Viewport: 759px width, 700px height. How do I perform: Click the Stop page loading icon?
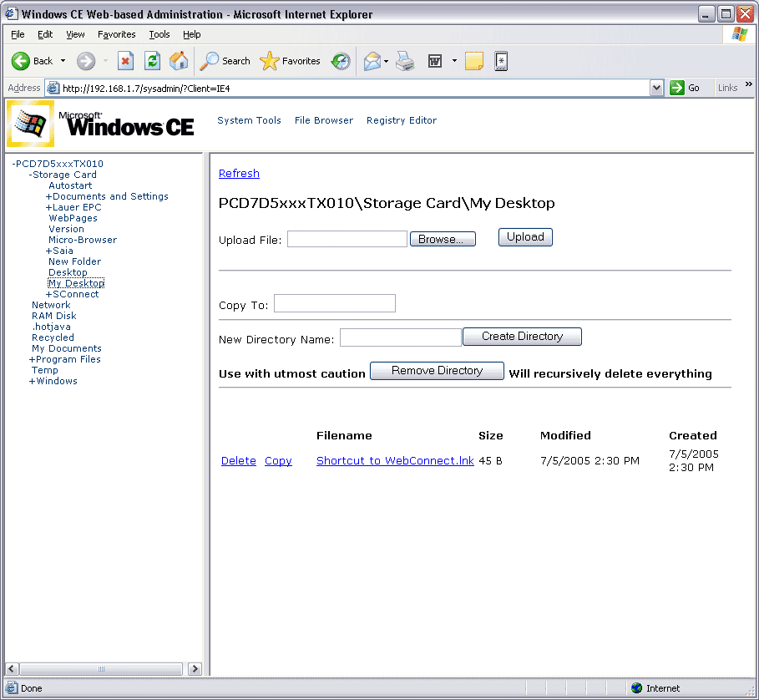[125, 61]
